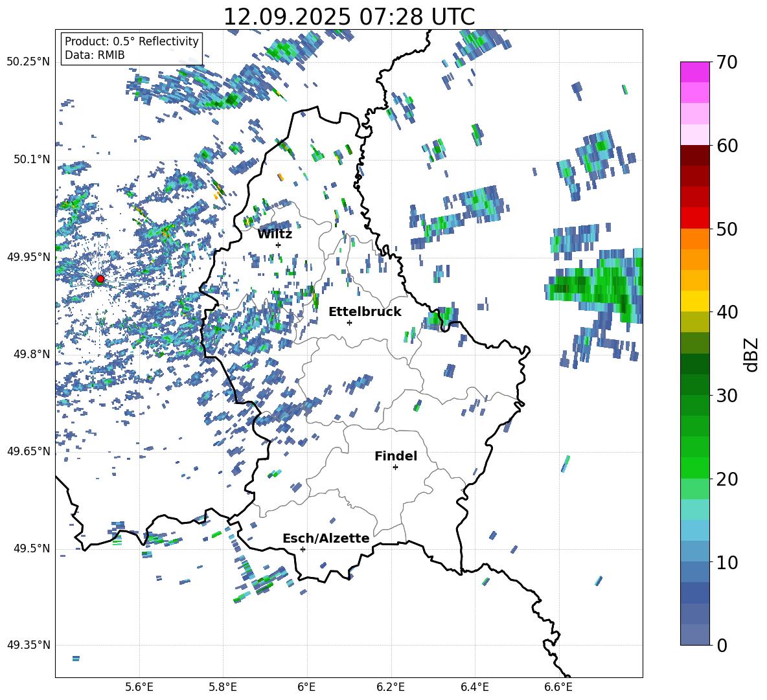Image resolution: width=767 pixels, height=700 pixels.
Task: Click the 6°E longitude label
Action: coord(306,687)
